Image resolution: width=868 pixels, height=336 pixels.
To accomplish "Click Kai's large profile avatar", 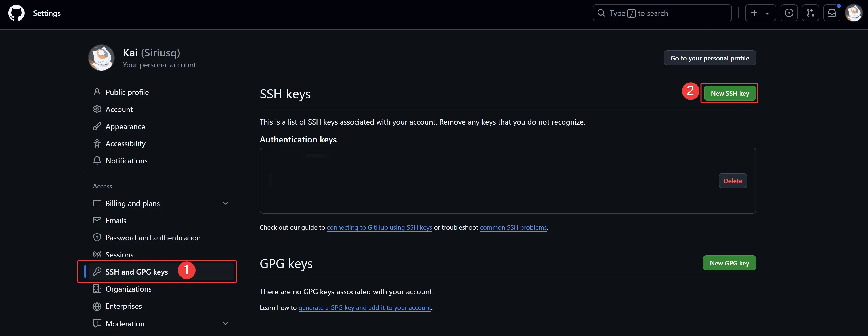I will (x=101, y=58).
